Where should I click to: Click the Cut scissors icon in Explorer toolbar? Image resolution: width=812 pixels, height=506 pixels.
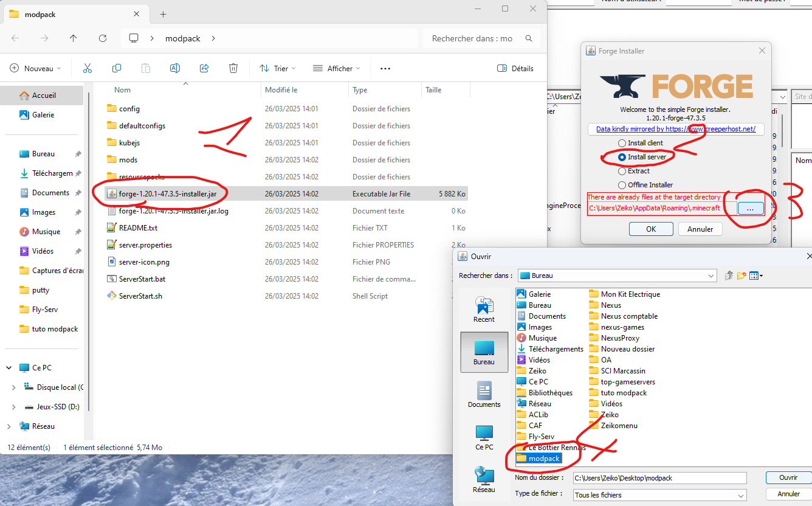coord(88,68)
